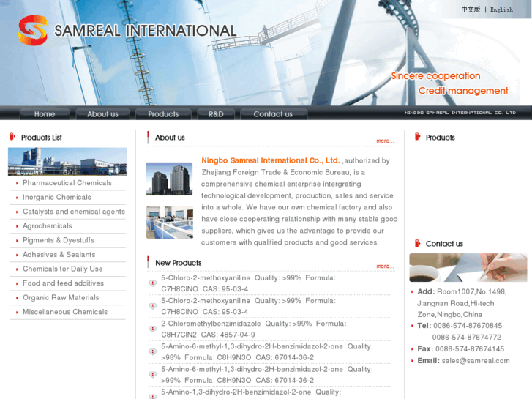This screenshot has height=399, width=532.
Task: Click the red icon beside Contact us heading
Action: (x=418, y=243)
